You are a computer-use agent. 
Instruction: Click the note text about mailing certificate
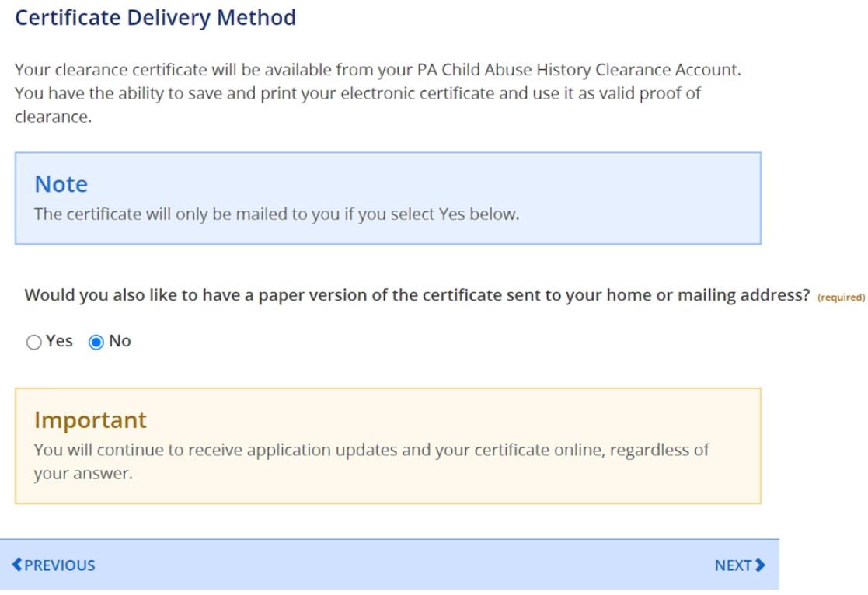(x=276, y=214)
